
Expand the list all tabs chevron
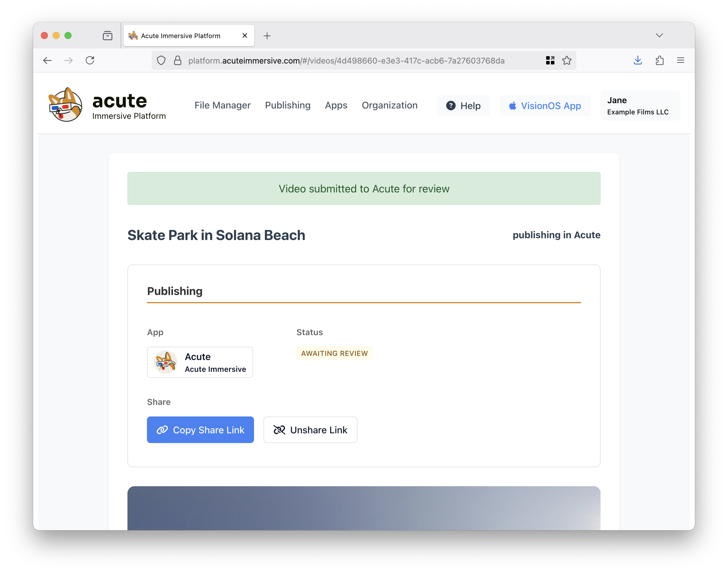pyautogui.click(x=659, y=36)
